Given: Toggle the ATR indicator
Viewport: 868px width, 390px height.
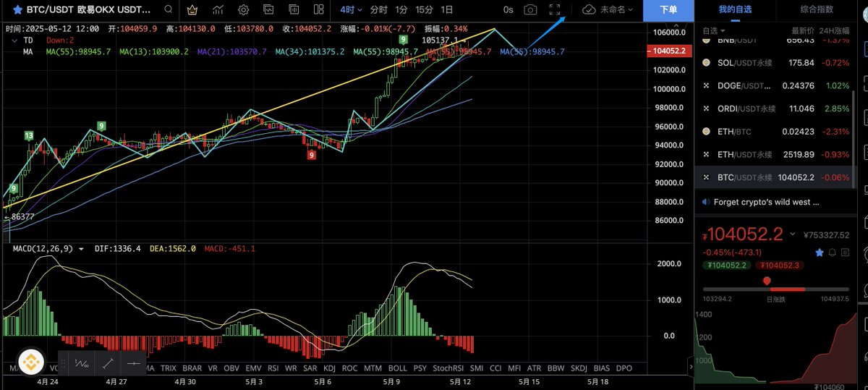Looking at the screenshot, I should coord(534,368).
